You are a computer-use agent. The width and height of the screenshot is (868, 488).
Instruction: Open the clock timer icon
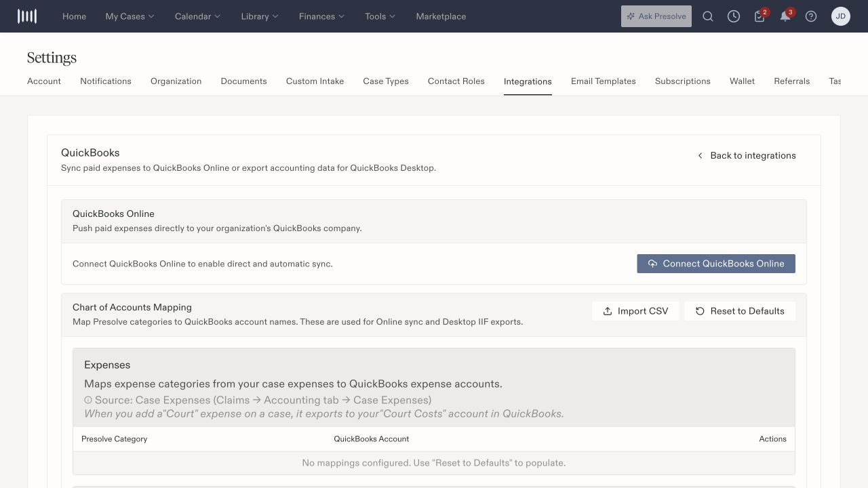coord(734,16)
